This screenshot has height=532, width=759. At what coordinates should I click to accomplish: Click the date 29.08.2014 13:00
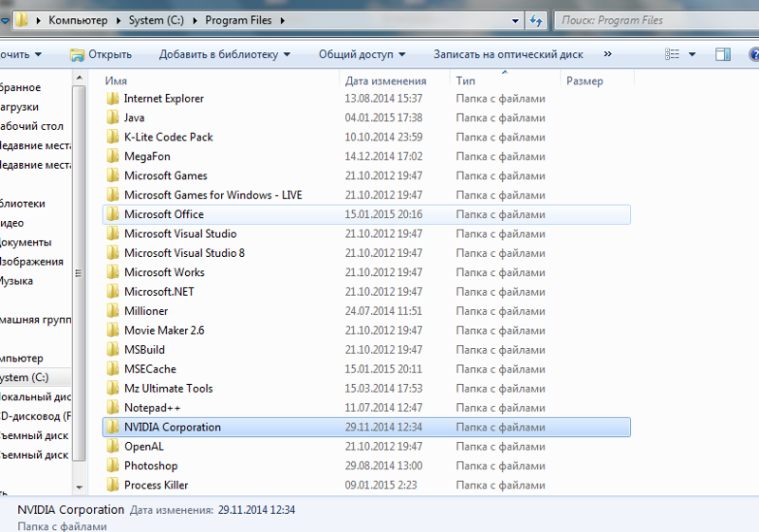click(383, 466)
